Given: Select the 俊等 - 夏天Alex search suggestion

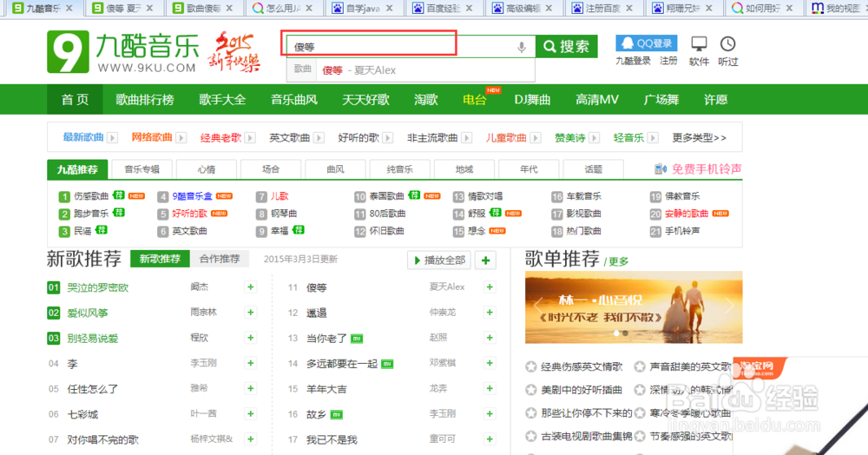Looking at the screenshot, I should (x=411, y=70).
